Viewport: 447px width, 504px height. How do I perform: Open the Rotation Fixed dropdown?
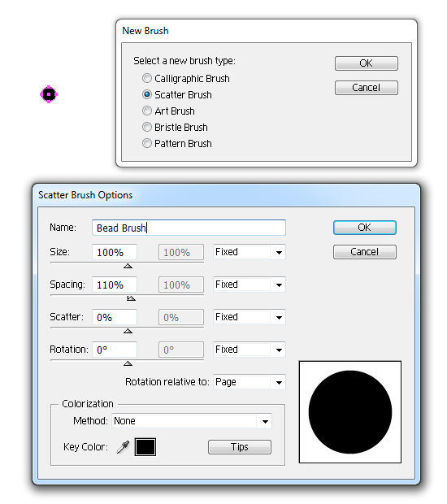(x=250, y=350)
